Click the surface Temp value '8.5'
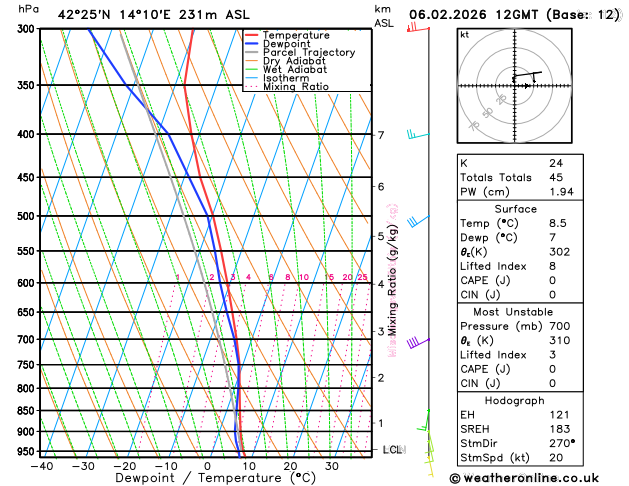 click(558, 223)
